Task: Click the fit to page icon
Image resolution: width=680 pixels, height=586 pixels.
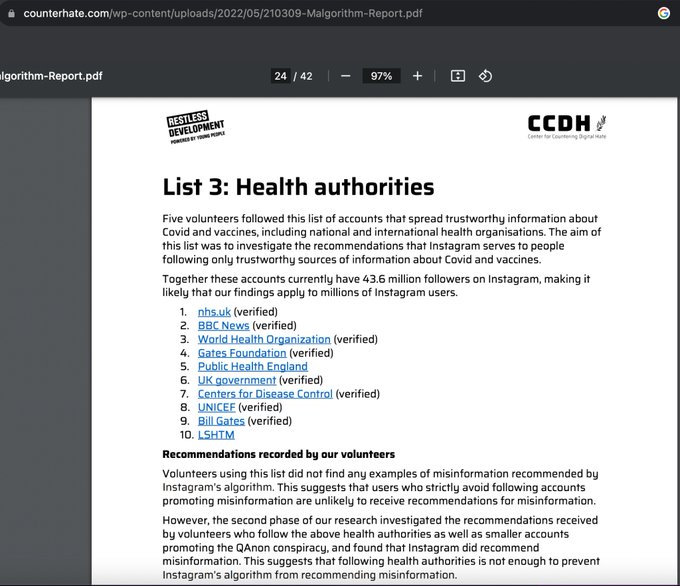Action: 458,76
